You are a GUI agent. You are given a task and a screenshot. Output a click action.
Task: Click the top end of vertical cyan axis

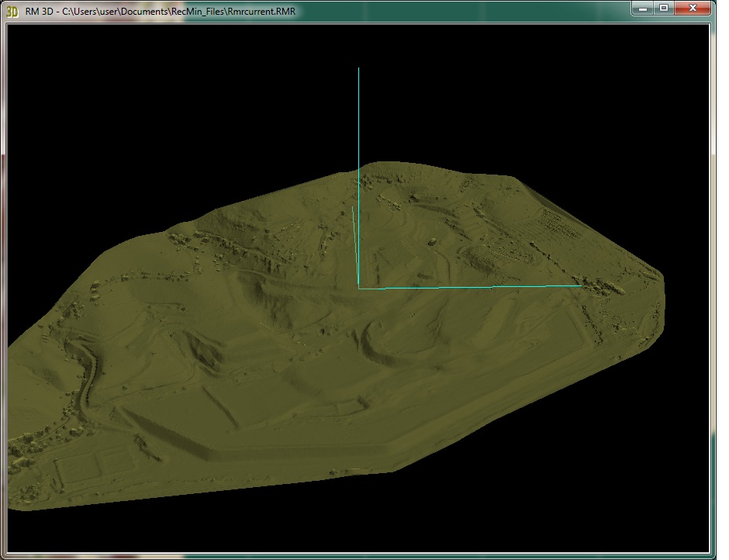(x=358, y=69)
